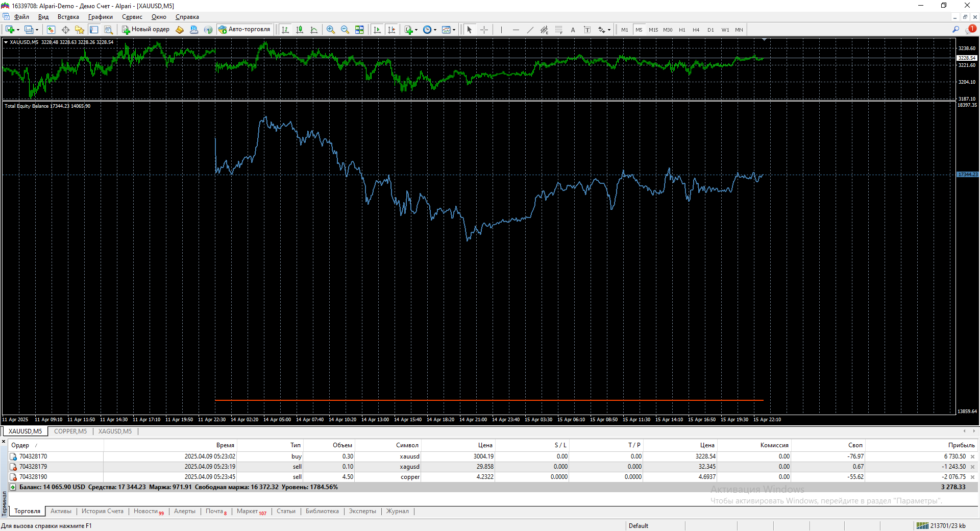The height and width of the screenshot is (531, 980).
Task: Expand the arrows tool dropdown arrow
Action: [x=609, y=30]
